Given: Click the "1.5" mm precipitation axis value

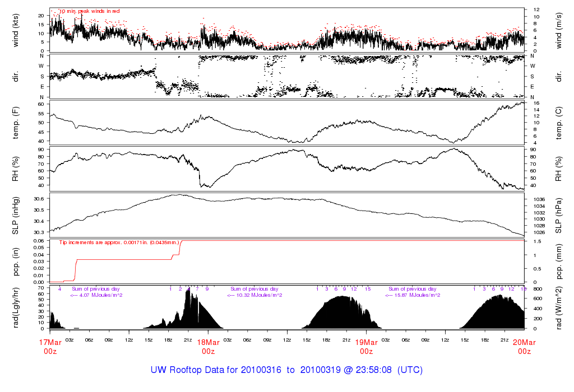Looking at the screenshot, I should pyautogui.click(x=537, y=242).
